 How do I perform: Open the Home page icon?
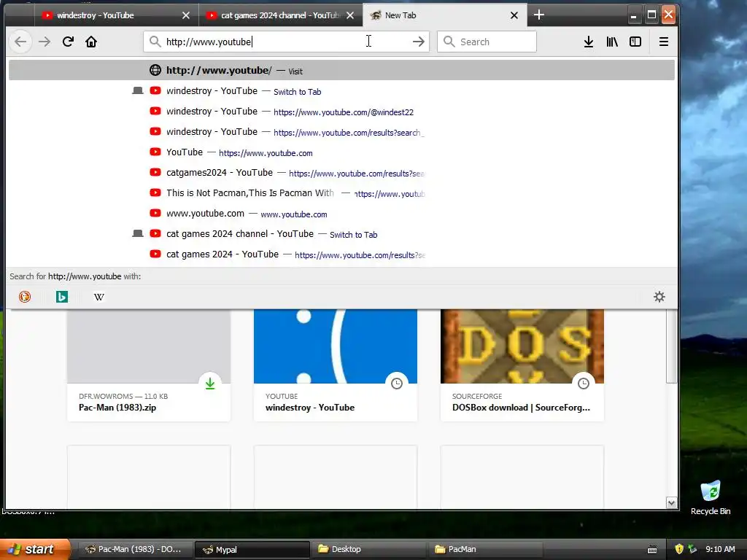[91, 42]
